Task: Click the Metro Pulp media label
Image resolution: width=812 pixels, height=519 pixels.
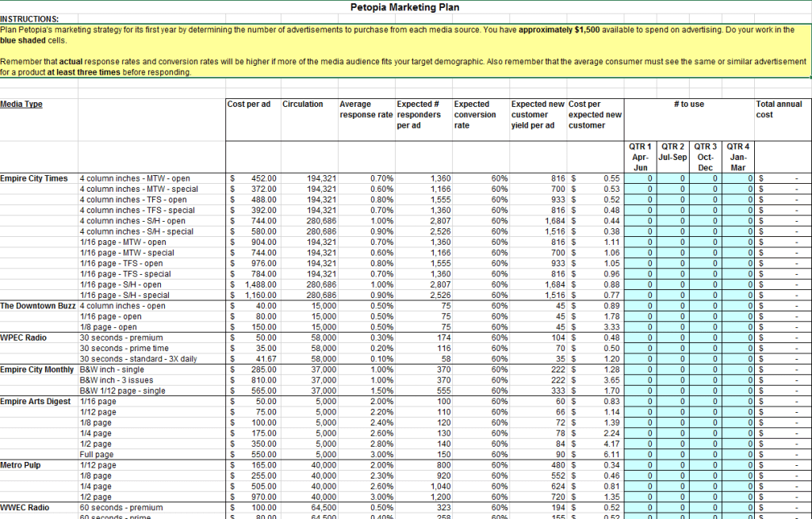Action: pyautogui.click(x=21, y=465)
